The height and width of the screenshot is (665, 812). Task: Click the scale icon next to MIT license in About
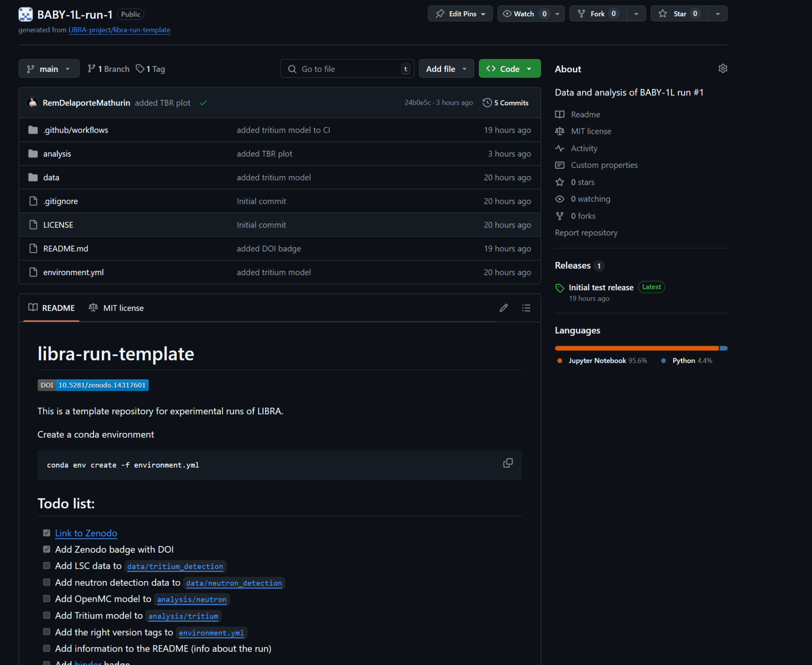tap(560, 131)
